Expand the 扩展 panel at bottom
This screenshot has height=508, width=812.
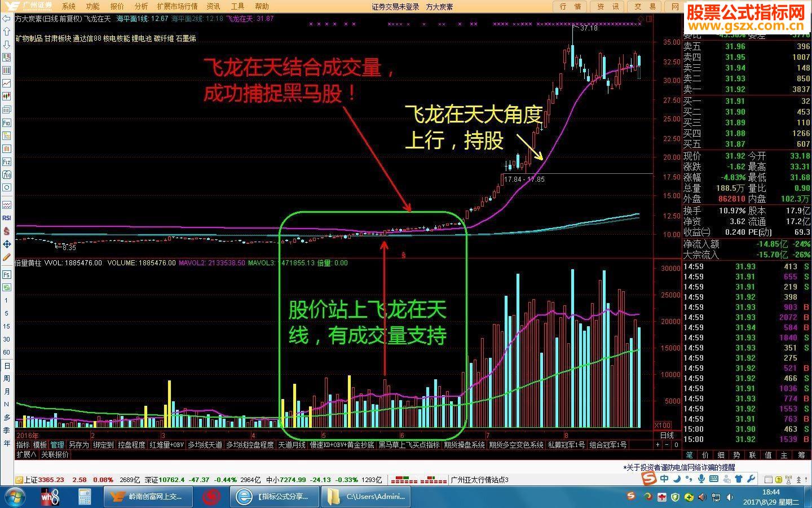26,454
